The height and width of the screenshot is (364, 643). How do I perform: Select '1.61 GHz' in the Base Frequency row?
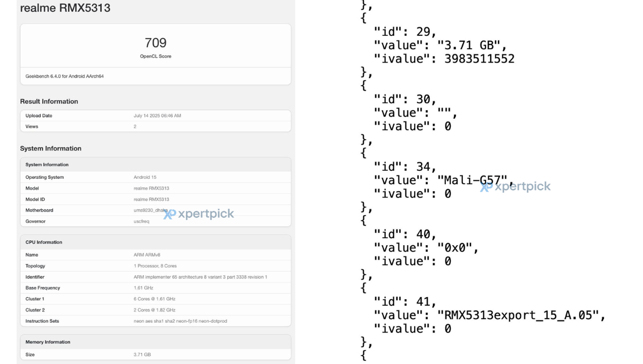(x=143, y=288)
